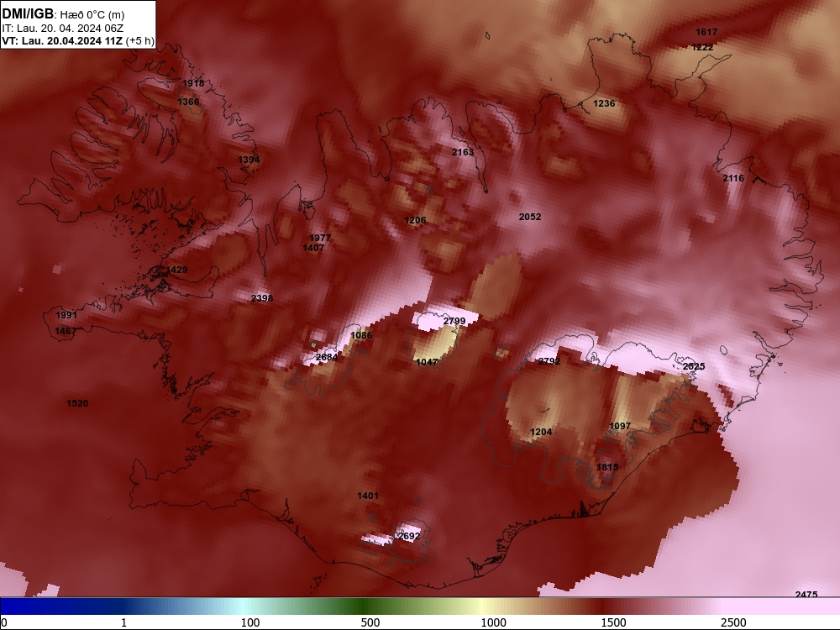The image size is (840, 630).
Task: Click the map value 1407
Action: pos(313,248)
